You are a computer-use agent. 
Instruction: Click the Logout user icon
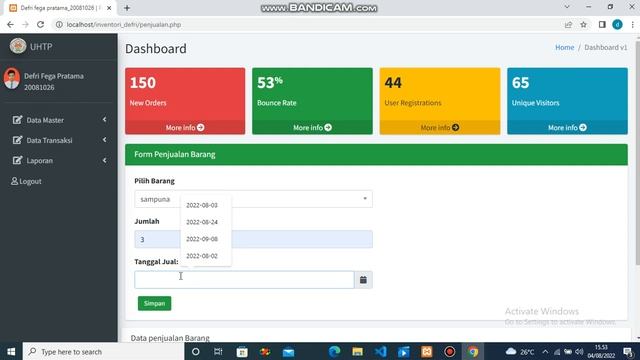click(14, 181)
